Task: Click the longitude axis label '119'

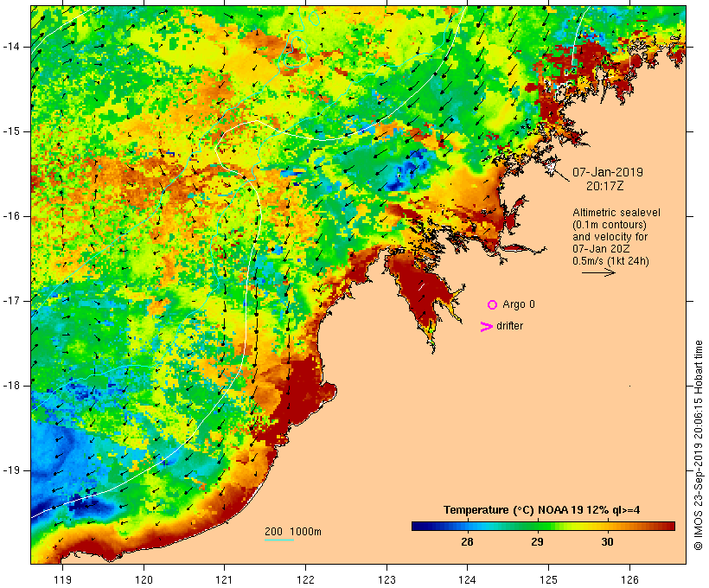Action: tap(62, 579)
